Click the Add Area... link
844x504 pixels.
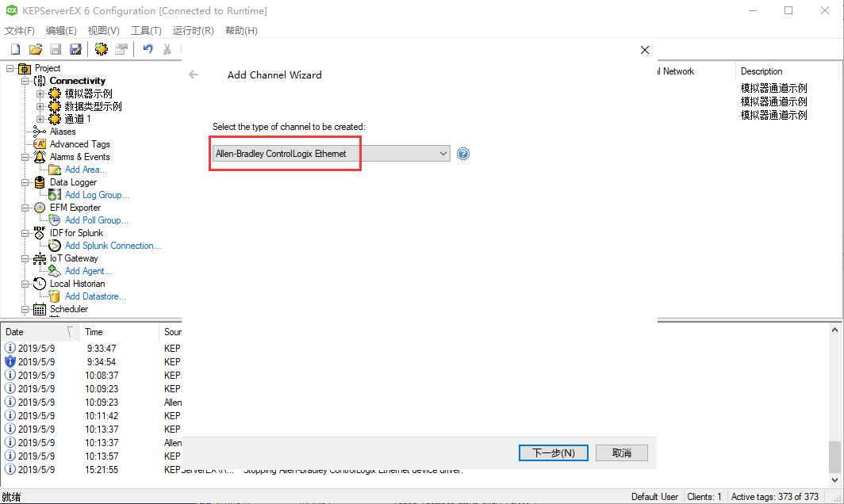(86, 170)
